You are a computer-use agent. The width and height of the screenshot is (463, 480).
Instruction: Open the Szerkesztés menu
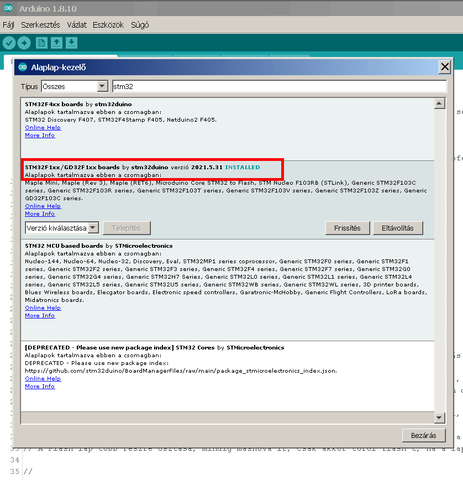(x=40, y=25)
